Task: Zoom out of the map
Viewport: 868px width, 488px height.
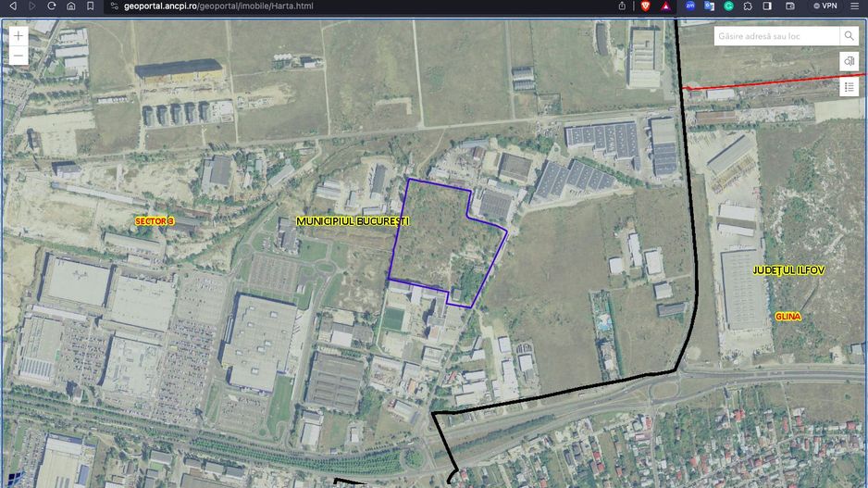Action: tap(19, 56)
